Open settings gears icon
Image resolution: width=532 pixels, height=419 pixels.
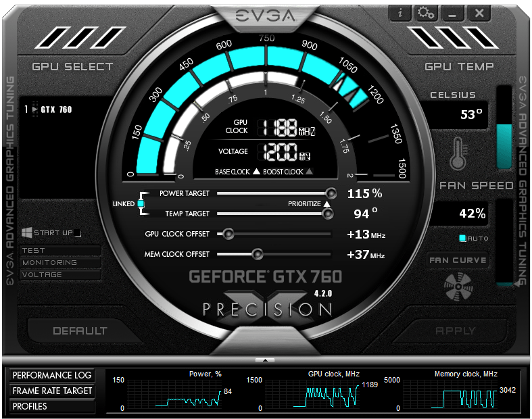425,14
